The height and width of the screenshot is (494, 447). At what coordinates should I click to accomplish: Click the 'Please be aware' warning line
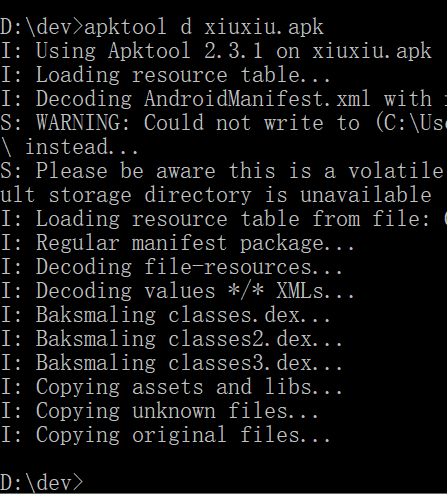[x=223, y=171]
